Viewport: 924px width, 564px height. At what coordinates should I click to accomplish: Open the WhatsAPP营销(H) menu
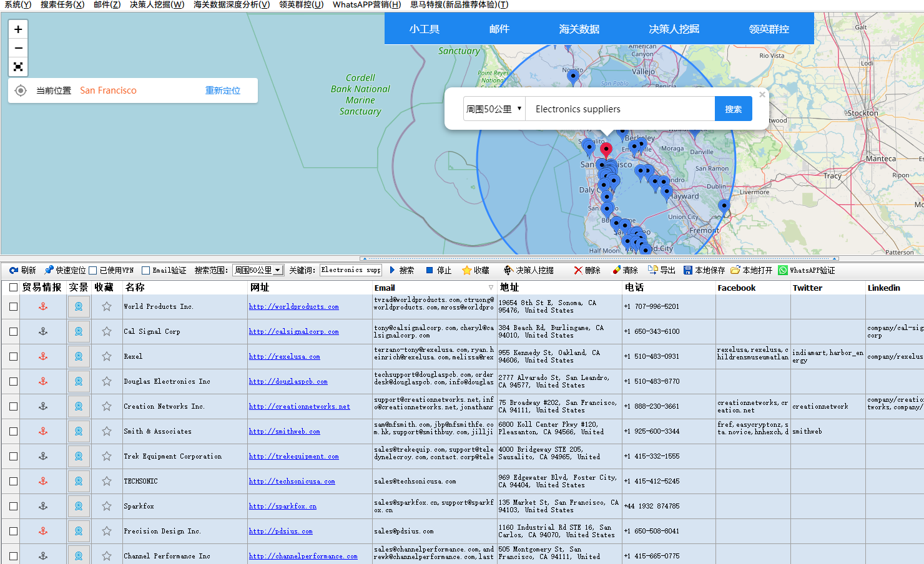367,4
